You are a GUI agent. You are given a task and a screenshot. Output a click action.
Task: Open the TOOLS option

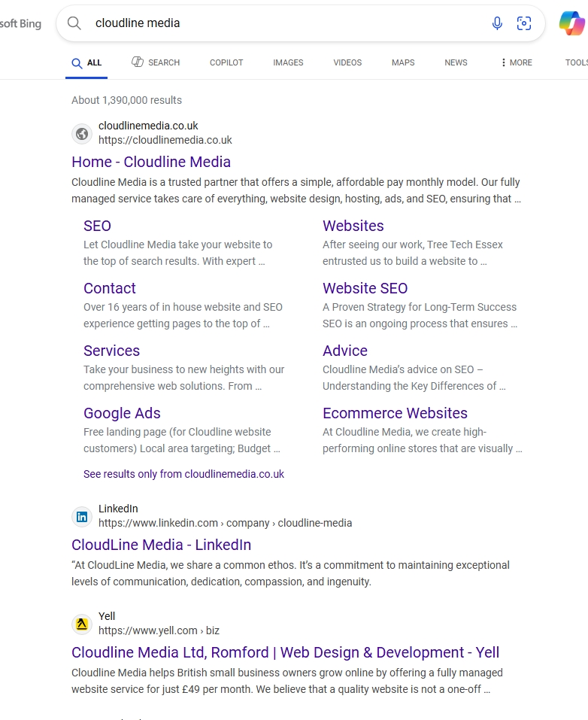576,62
